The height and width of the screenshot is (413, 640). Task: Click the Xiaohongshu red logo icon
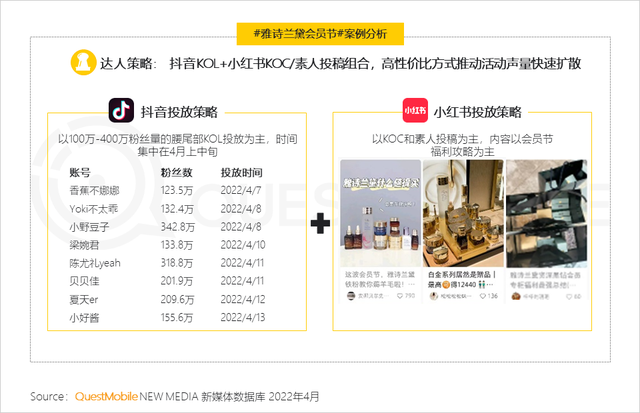point(415,110)
